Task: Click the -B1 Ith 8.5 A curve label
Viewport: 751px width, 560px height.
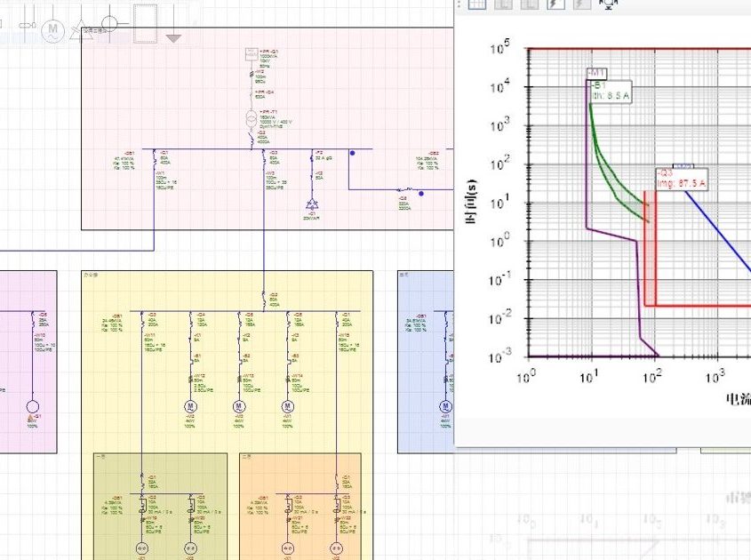Action: pyautogui.click(x=611, y=91)
